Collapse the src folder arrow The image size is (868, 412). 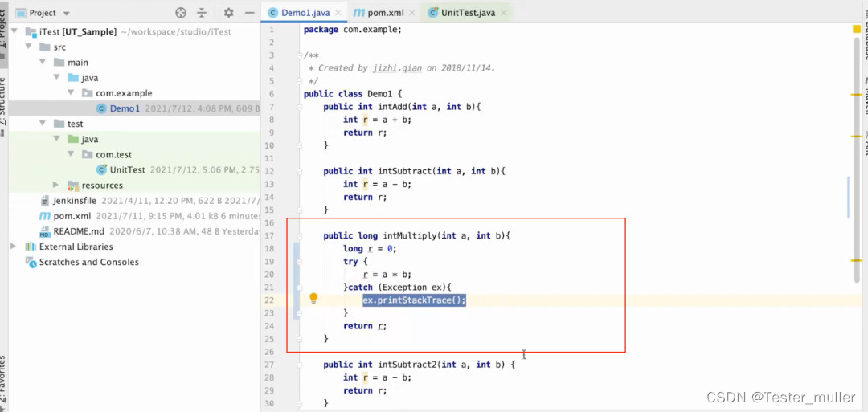[28, 47]
